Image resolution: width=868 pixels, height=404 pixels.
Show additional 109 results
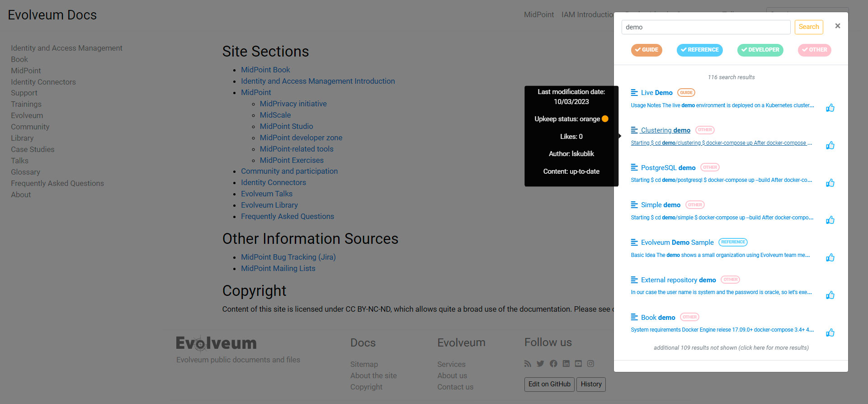[731, 347]
